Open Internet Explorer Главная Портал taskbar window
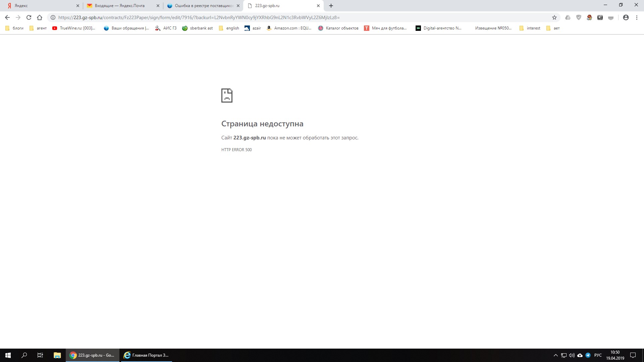 click(146, 355)
